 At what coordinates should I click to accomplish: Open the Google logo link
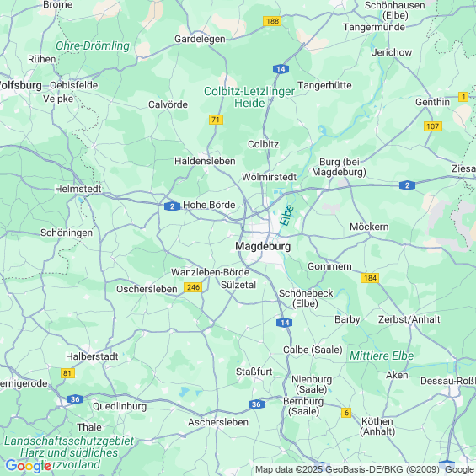point(29,466)
